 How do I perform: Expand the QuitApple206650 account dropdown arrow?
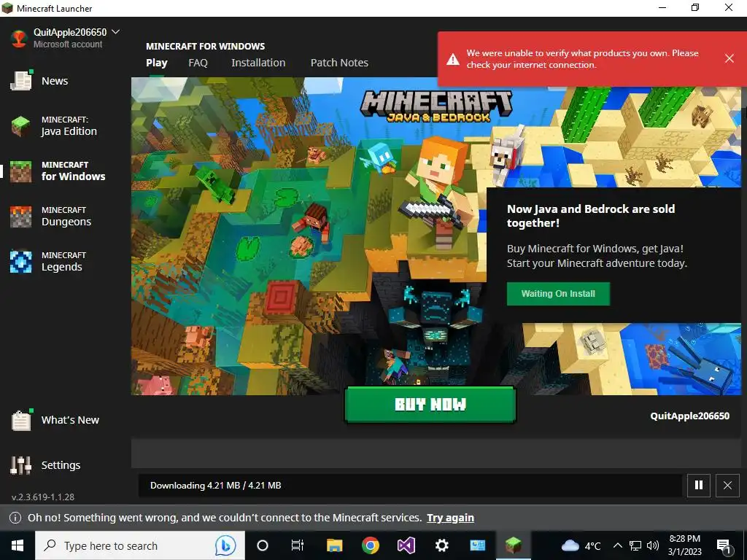[115, 32]
